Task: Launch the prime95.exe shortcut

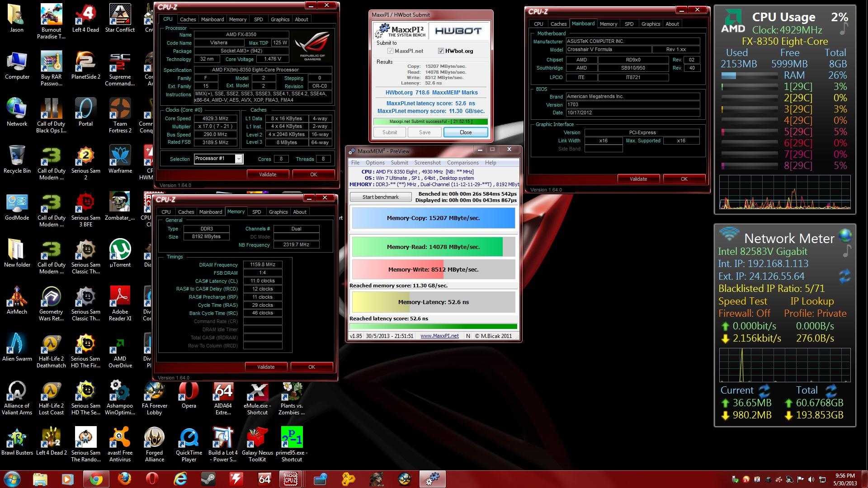Action: [x=292, y=445]
